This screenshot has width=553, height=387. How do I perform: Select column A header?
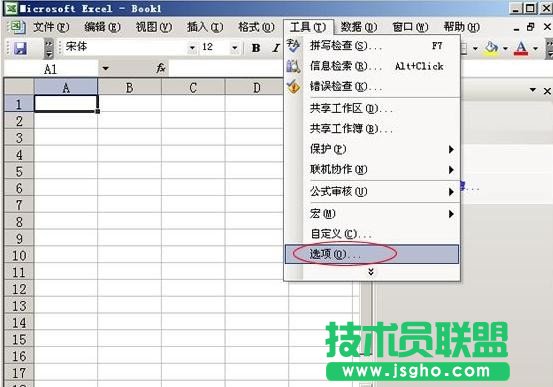click(66, 87)
